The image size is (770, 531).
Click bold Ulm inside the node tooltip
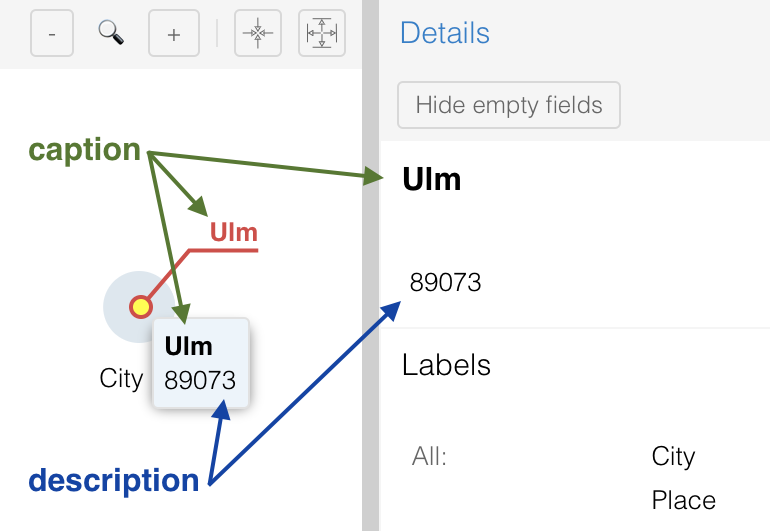click(x=189, y=346)
